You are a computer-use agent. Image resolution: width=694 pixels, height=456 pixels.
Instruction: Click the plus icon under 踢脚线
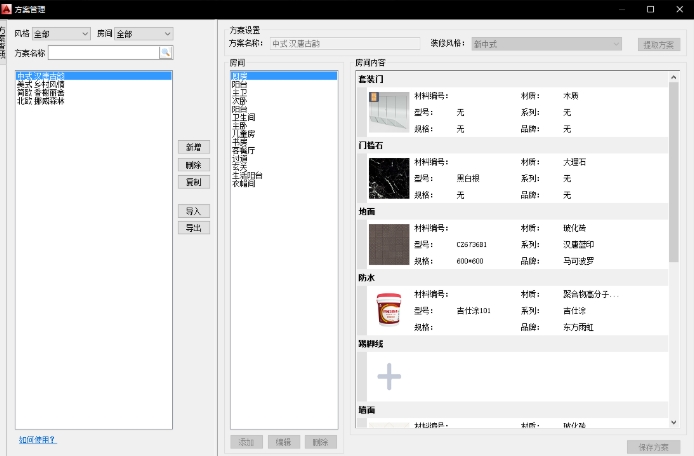(388, 376)
